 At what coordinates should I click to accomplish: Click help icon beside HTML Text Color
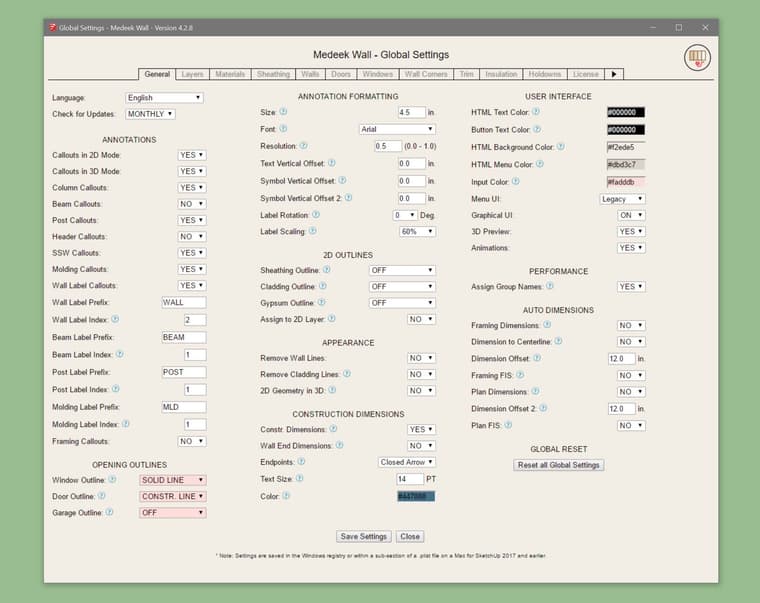point(537,113)
